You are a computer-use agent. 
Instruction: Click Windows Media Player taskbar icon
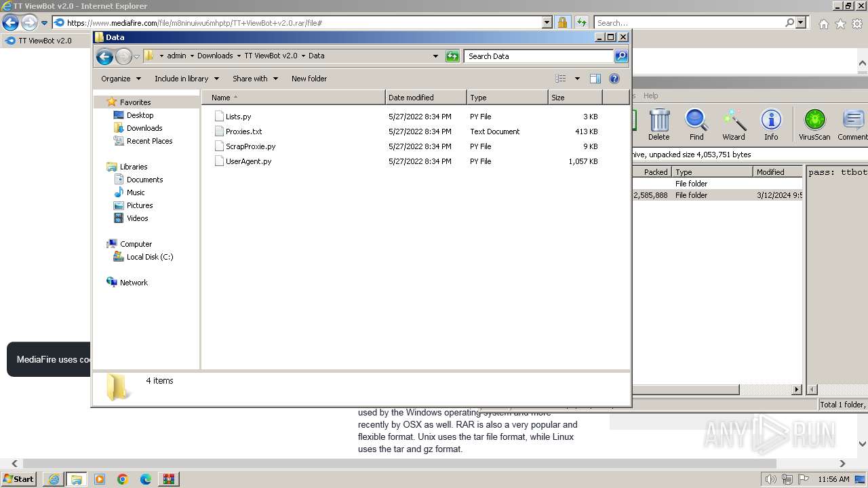click(100, 479)
